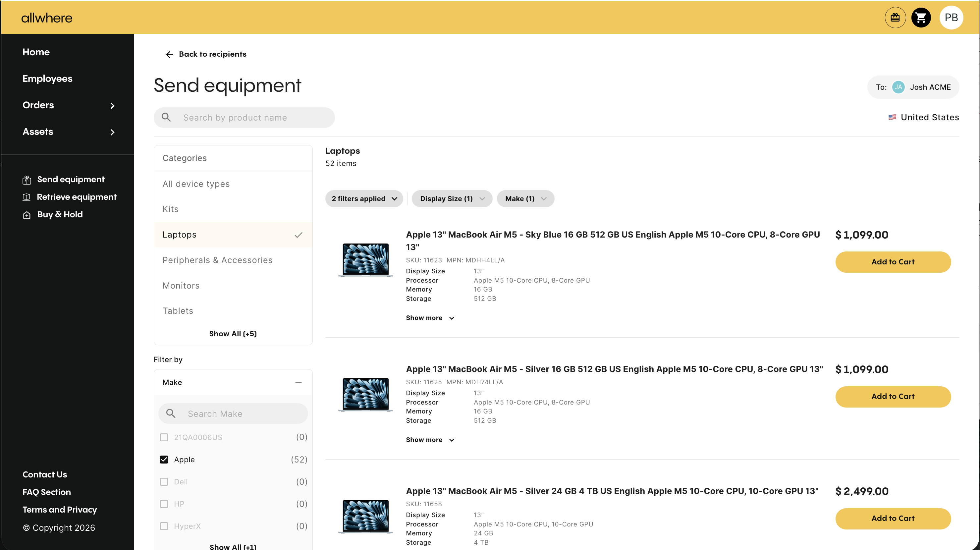Viewport: 980px width, 550px height.
Task: Click Silver 16 GB MacBook Air thumbnail
Action: pos(366,394)
